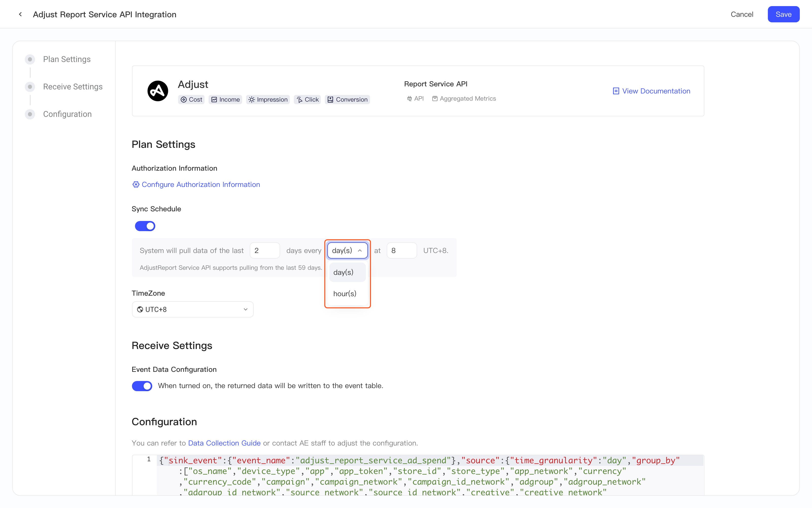The image size is (812, 508).
Task: Click the Adjust Report Service API Integration title
Action: click(x=105, y=14)
